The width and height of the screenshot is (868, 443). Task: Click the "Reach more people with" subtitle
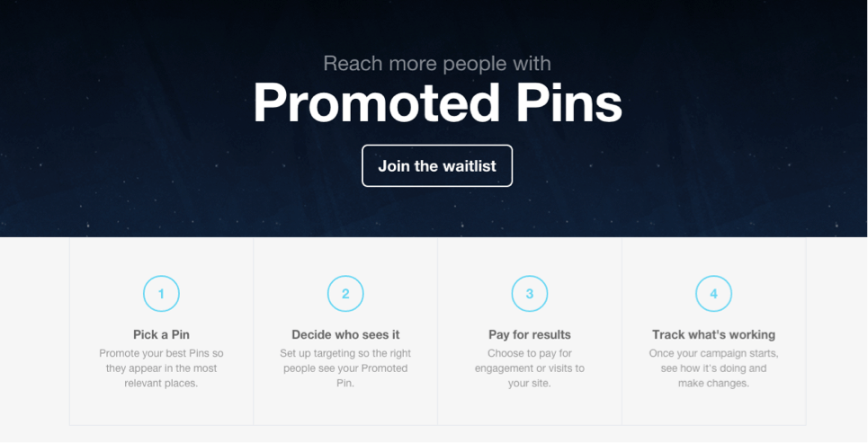click(x=437, y=64)
